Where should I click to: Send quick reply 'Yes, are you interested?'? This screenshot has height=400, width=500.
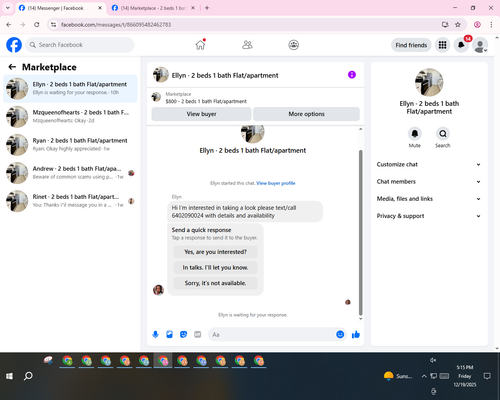tap(215, 252)
